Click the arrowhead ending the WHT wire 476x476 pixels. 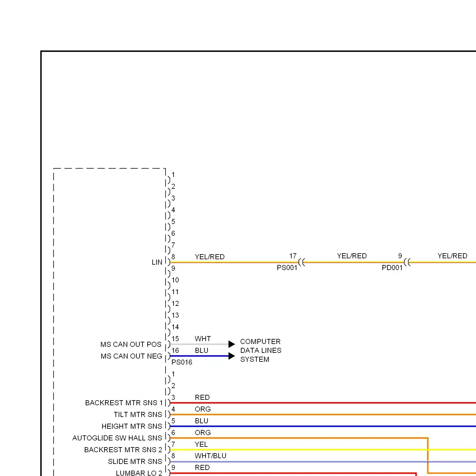232,344
